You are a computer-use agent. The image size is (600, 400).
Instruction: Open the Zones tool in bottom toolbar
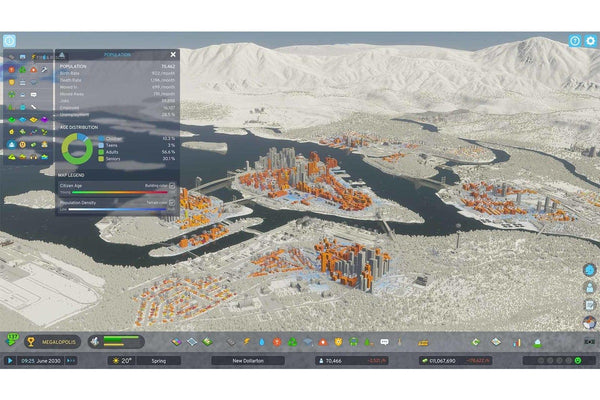coord(176,342)
